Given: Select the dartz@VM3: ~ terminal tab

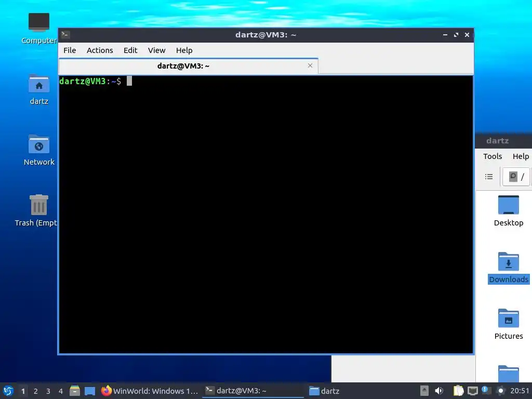Looking at the screenshot, I should pos(183,66).
